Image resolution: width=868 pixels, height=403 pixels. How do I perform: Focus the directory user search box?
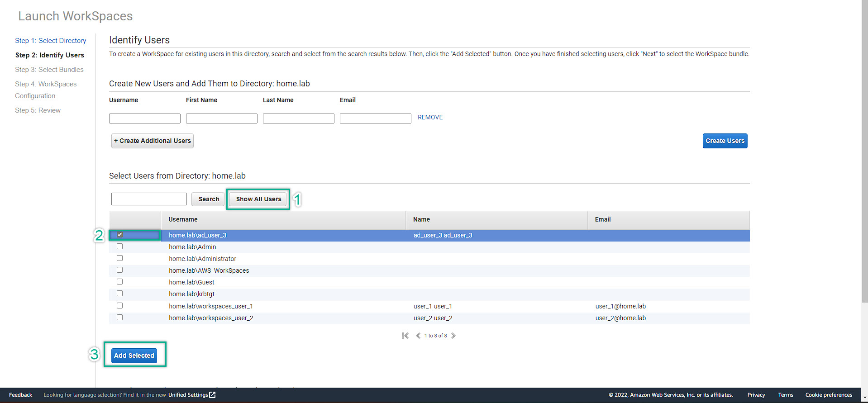149,199
